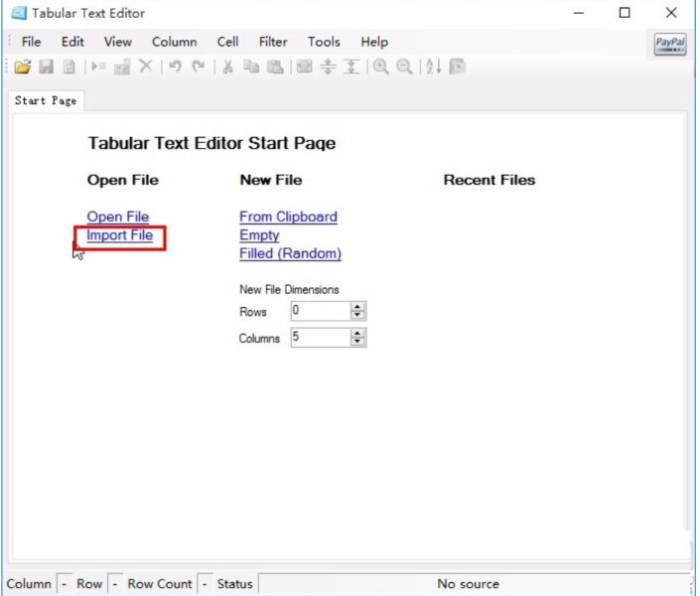The image size is (700, 596).
Task: Open the View menu
Action: 118,42
